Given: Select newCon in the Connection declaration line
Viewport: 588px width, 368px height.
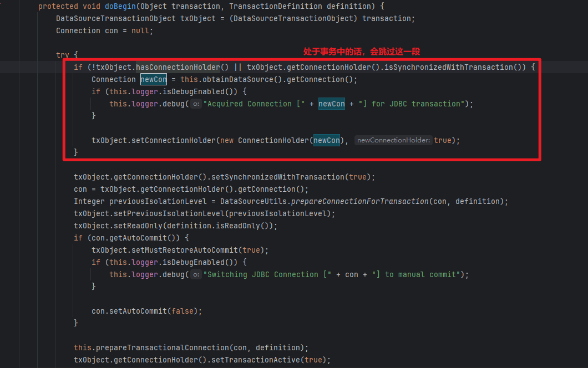Looking at the screenshot, I should 153,79.
